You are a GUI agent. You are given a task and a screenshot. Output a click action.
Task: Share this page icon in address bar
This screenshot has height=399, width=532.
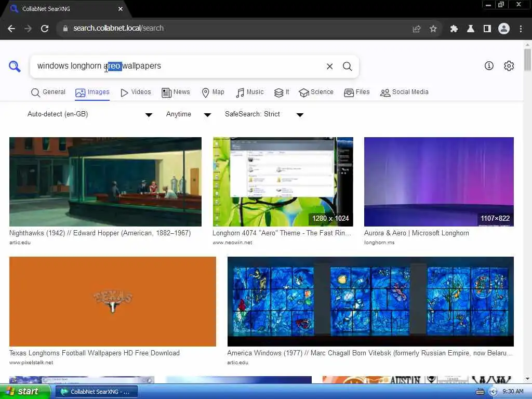point(416,29)
